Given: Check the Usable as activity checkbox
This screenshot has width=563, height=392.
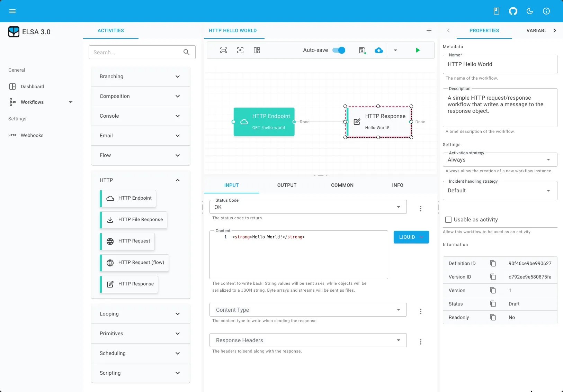Looking at the screenshot, I should pyautogui.click(x=448, y=220).
